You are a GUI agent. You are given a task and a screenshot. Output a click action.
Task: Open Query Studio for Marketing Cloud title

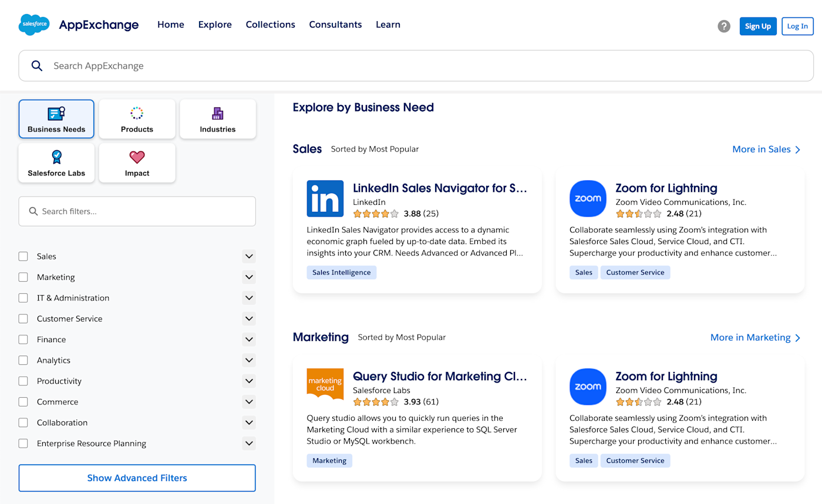click(440, 377)
